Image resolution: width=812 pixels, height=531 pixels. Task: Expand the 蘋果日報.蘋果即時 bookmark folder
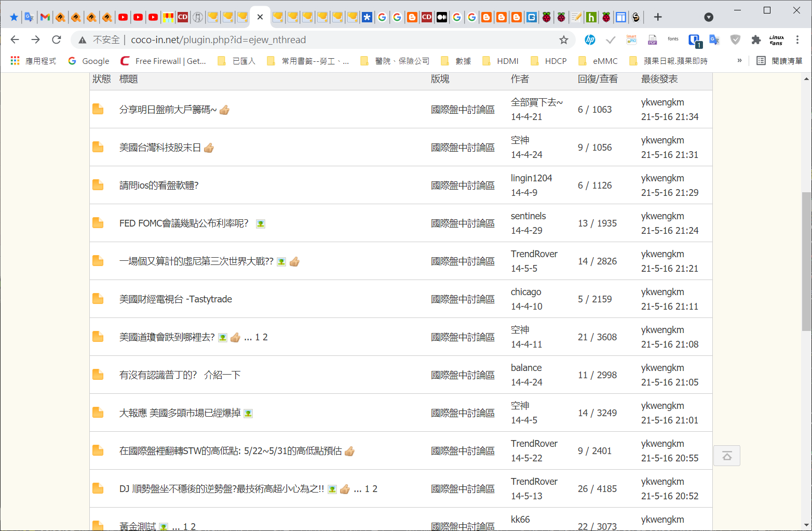(x=669, y=61)
